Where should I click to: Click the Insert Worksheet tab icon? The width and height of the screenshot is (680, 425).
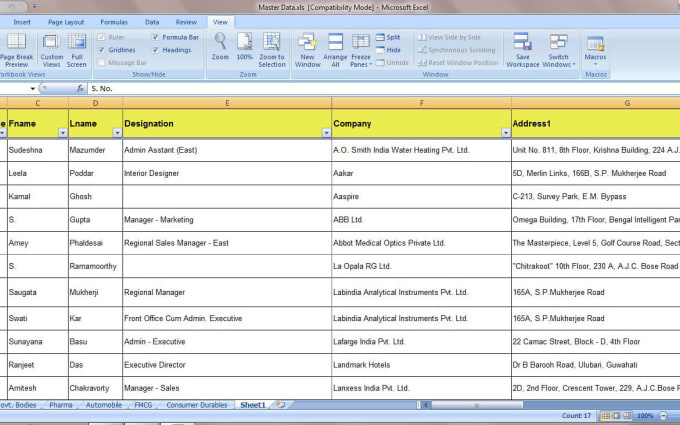[x=281, y=405]
